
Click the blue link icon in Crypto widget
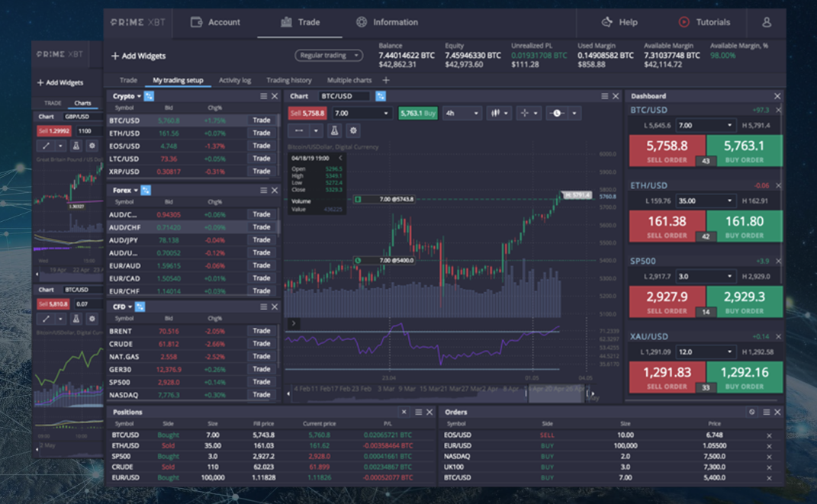(x=149, y=96)
